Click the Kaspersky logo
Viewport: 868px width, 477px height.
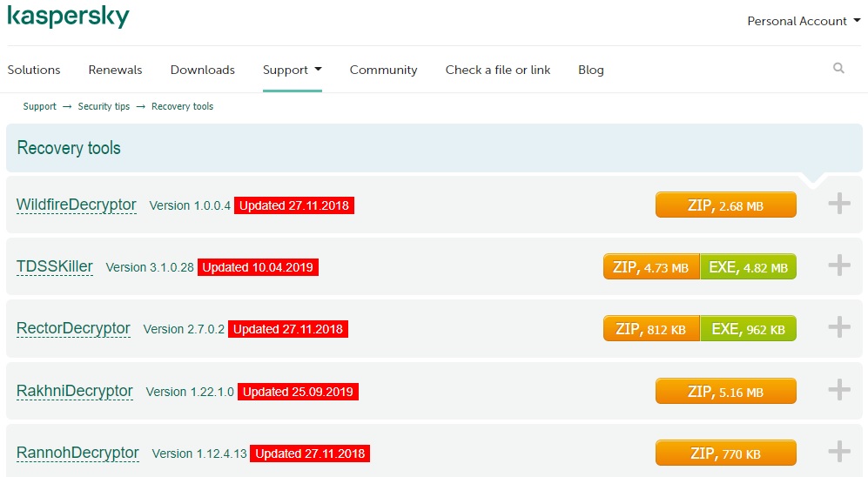coord(68,16)
